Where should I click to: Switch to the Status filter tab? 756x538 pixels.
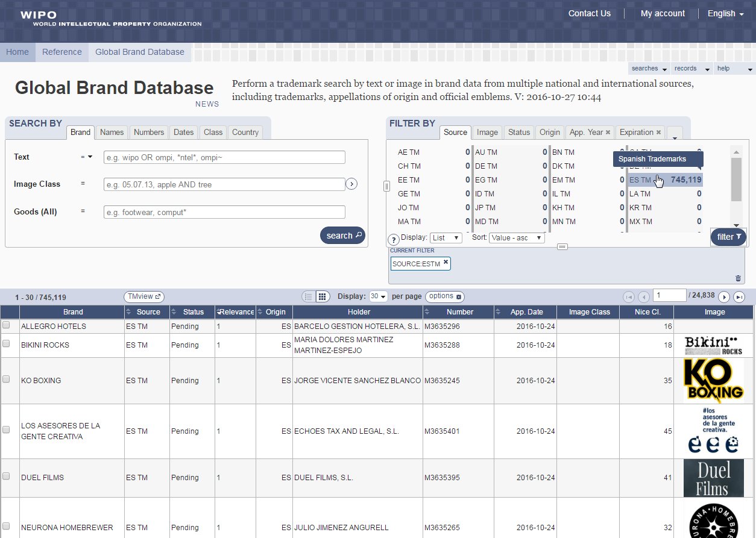pyautogui.click(x=519, y=133)
